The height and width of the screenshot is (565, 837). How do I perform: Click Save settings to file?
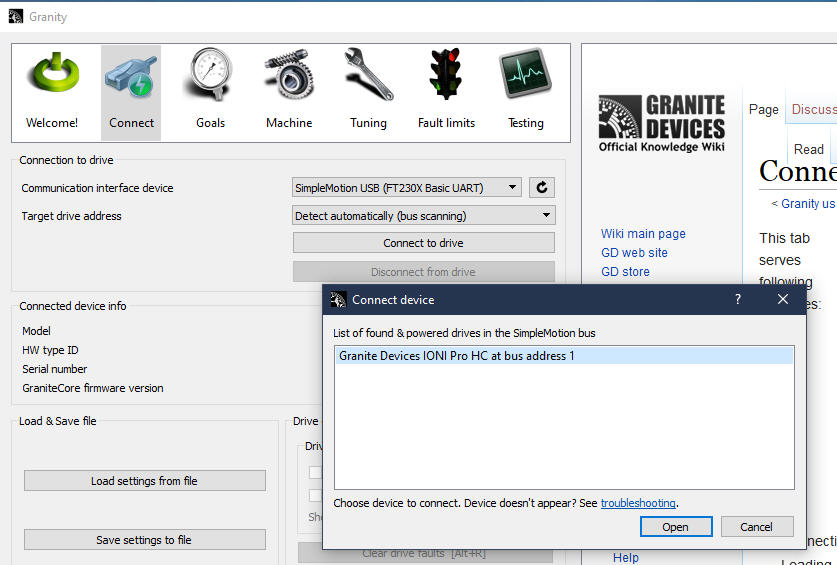click(x=144, y=539)
